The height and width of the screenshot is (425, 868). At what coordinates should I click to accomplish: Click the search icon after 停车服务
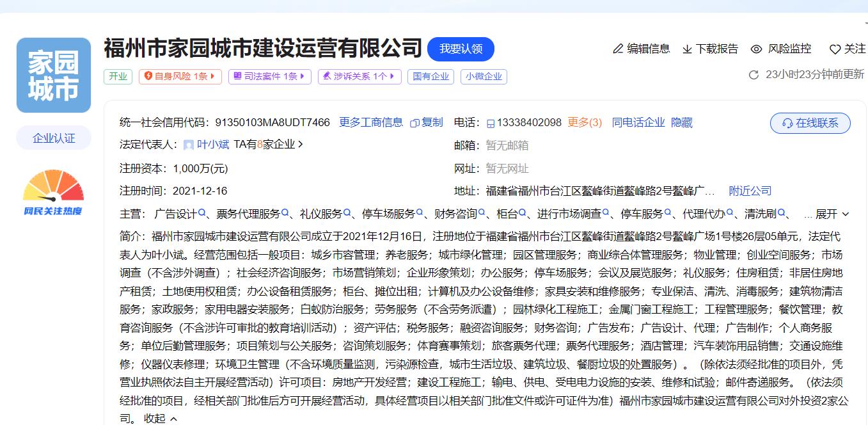(x=667, y=212)
